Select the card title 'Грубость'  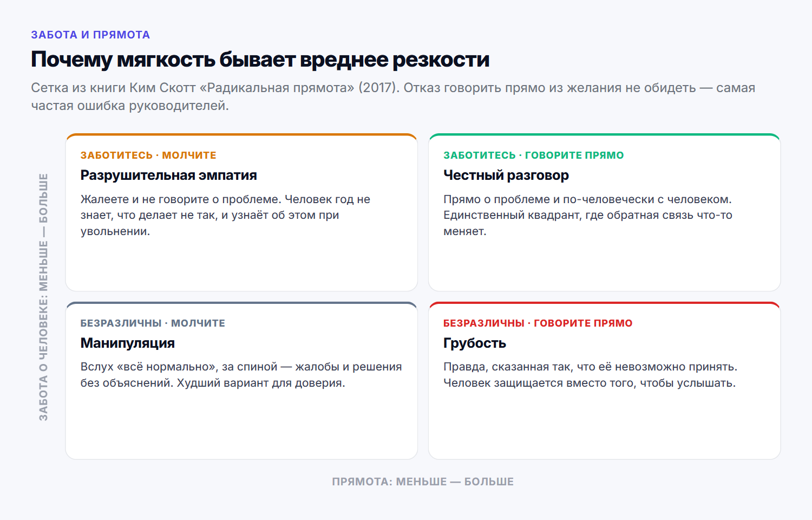tap(475, 343)
